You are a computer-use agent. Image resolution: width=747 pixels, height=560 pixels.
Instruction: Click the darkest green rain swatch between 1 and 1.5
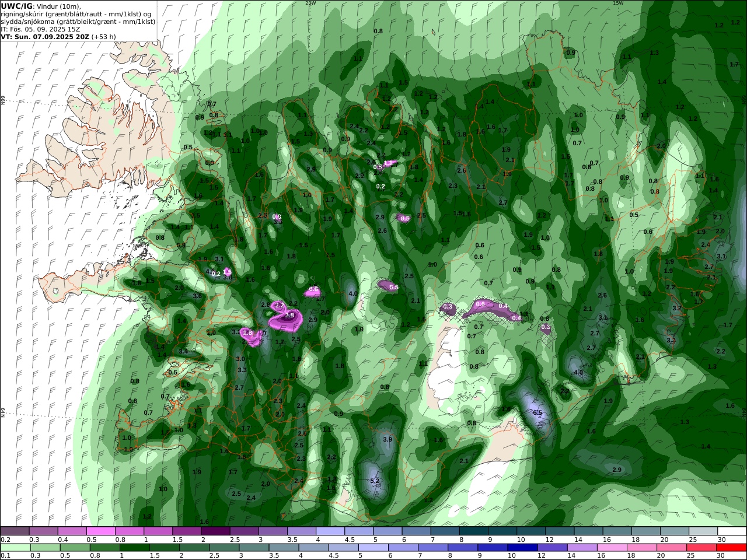tap(134, 548)
